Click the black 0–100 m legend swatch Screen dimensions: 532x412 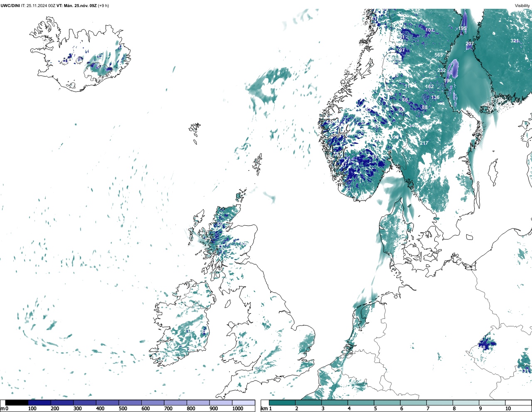point(17,402)
